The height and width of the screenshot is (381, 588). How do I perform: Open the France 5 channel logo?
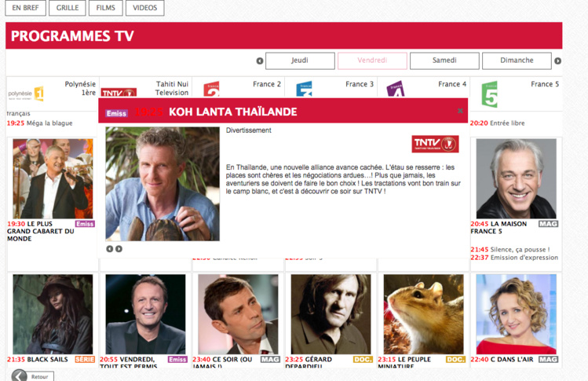point(489,94)
